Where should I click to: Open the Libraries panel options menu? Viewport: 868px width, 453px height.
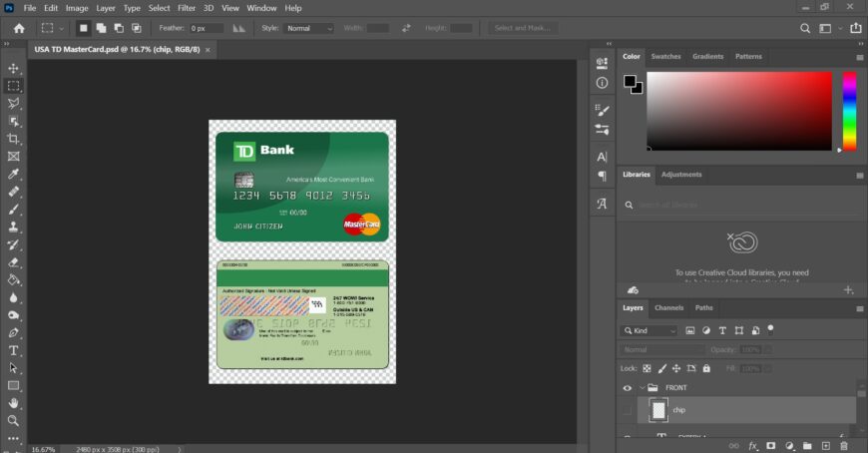coord(859,176)
